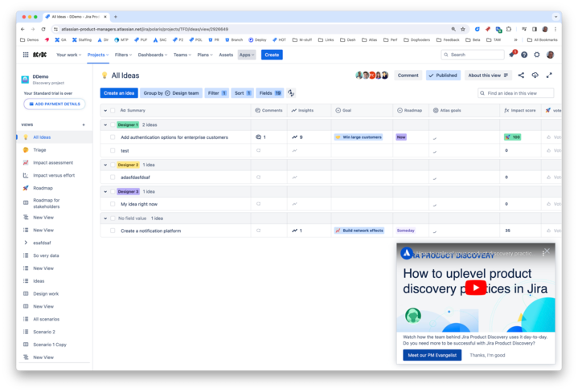Open the notifications bell icon

[x=512, y=55]
